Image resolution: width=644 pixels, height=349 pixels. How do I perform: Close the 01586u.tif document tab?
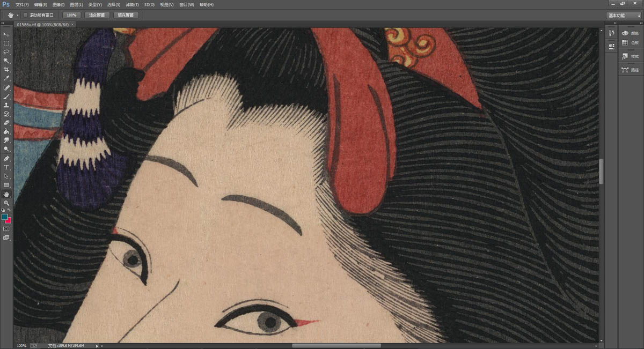pyautogui.click(x=73, y=24)
